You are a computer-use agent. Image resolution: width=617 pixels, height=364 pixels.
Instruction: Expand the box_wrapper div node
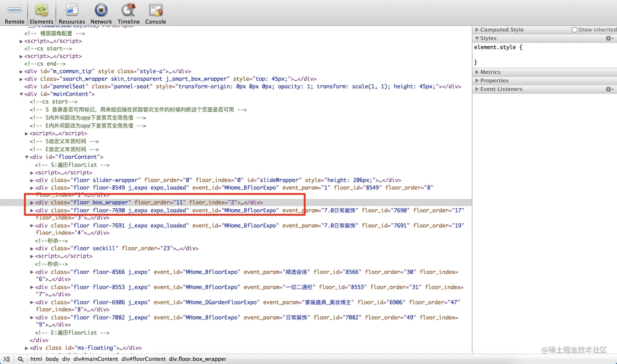pyautogui.click(x=32, y=203)
